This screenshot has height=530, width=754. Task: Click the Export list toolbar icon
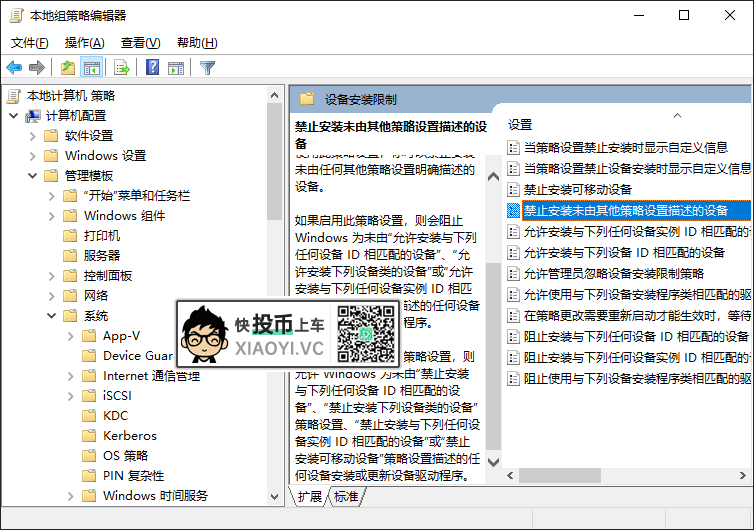[x=122, y=68]
